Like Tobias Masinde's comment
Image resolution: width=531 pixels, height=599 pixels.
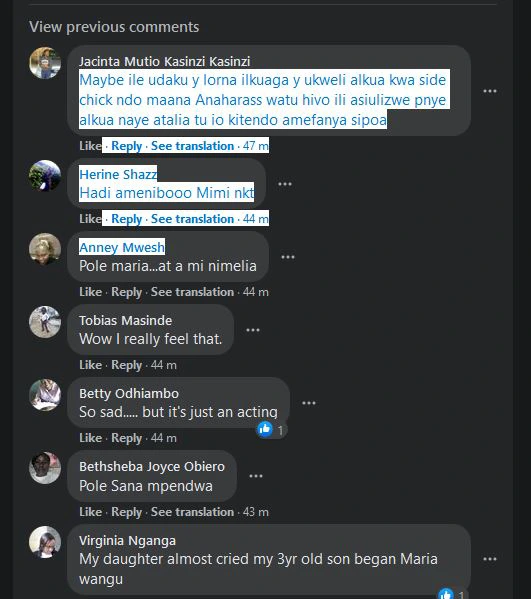[91, 365]
